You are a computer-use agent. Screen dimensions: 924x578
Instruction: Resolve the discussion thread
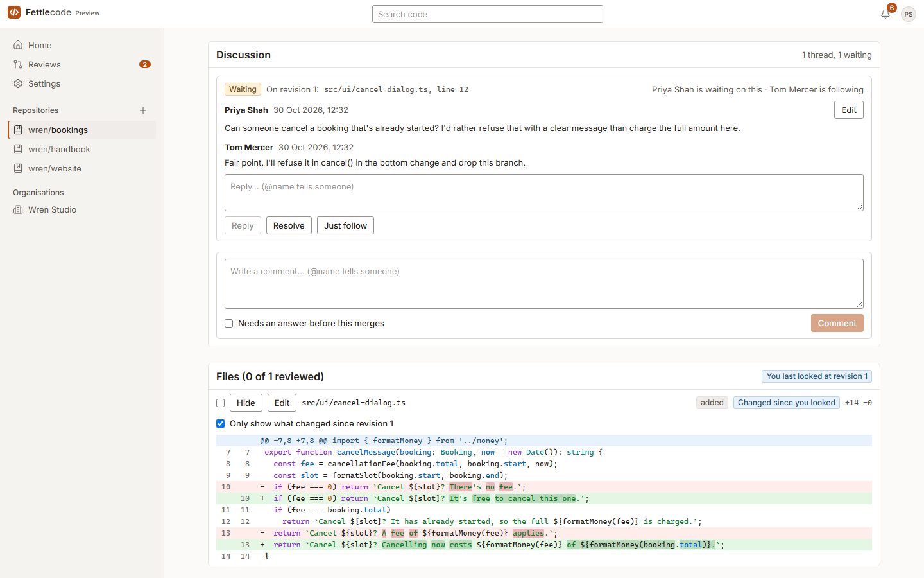click(x=289, y=225)
